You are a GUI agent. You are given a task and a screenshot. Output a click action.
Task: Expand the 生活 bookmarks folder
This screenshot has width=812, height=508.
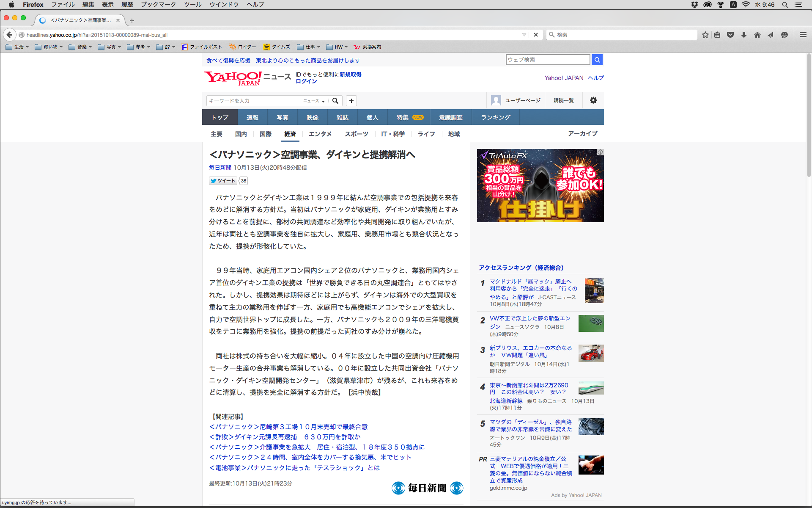(17, 47)
